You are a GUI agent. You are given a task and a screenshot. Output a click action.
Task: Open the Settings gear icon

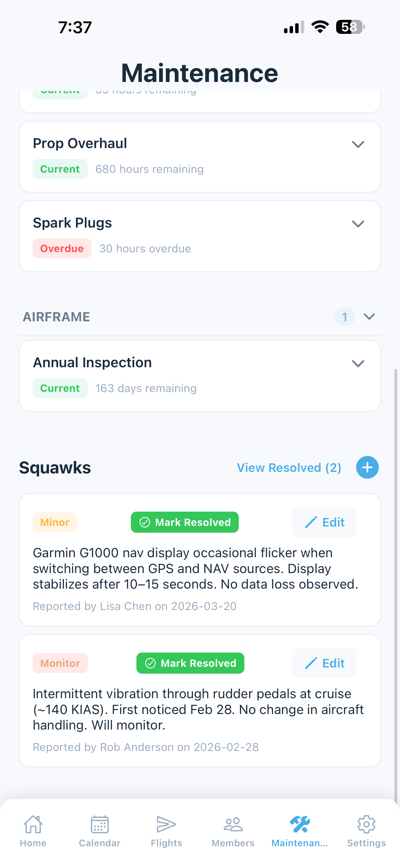click(x=367, y=825)
